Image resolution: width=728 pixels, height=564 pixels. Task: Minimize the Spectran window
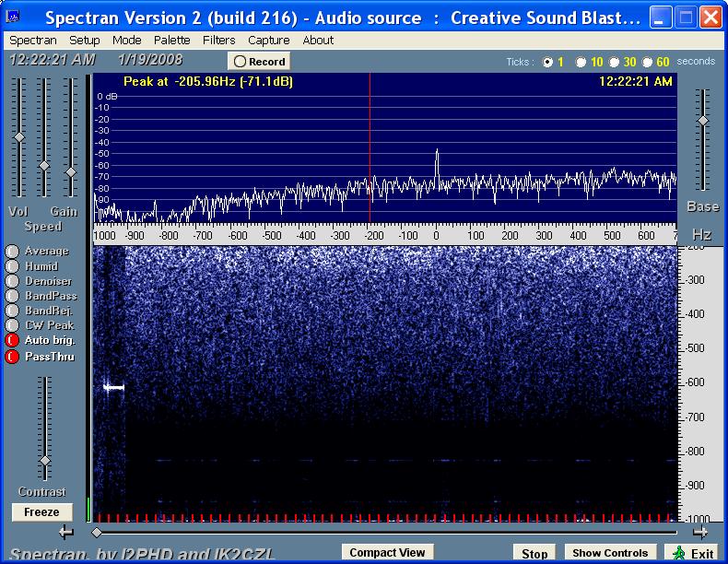[x=660, y=18]
